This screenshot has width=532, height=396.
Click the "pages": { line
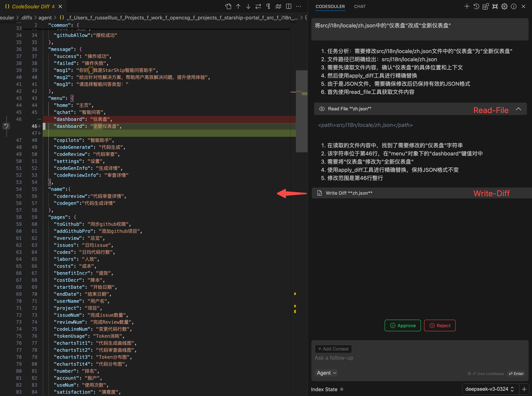[x=62, y=217]
